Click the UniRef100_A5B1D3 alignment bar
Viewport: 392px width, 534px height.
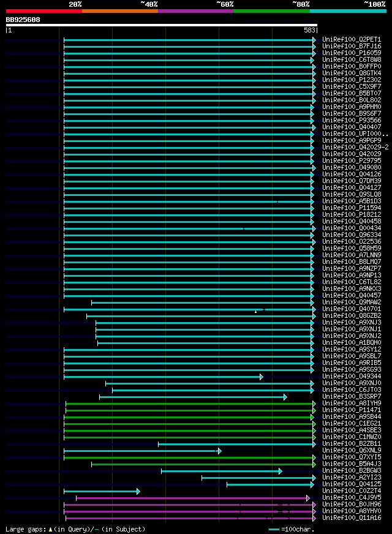(x=189, y=201)
